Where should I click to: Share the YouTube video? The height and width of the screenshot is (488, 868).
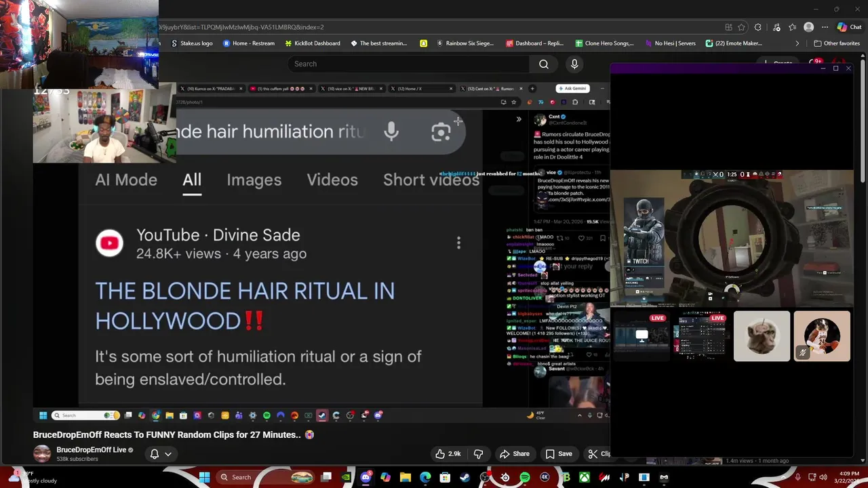tap(515, 454)
